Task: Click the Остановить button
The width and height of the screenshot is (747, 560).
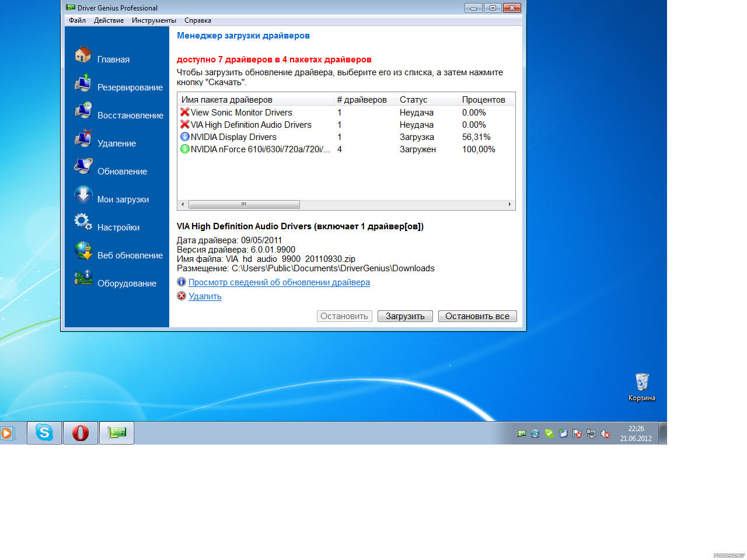Action: pyautogui.click(x=344, y=316)
